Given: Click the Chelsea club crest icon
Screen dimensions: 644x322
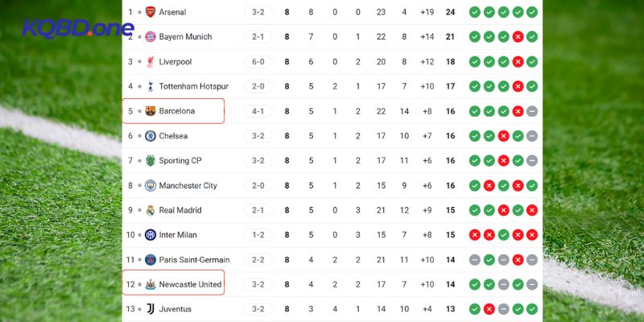Looking at the screenshot, I should [151, 136].
